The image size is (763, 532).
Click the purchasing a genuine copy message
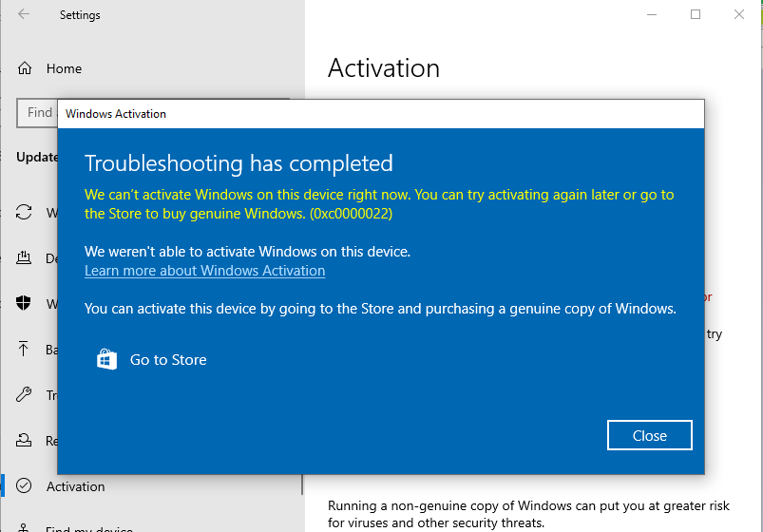pos(380,309)
